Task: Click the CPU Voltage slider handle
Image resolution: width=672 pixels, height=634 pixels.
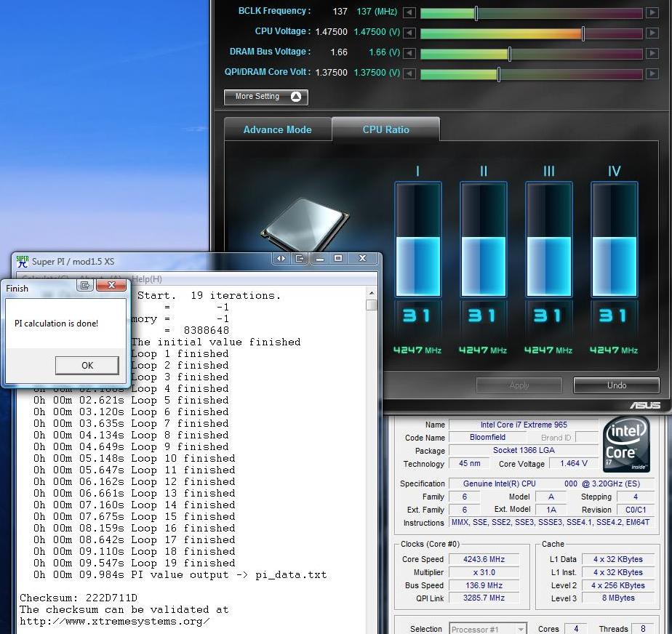Action: 583,33
